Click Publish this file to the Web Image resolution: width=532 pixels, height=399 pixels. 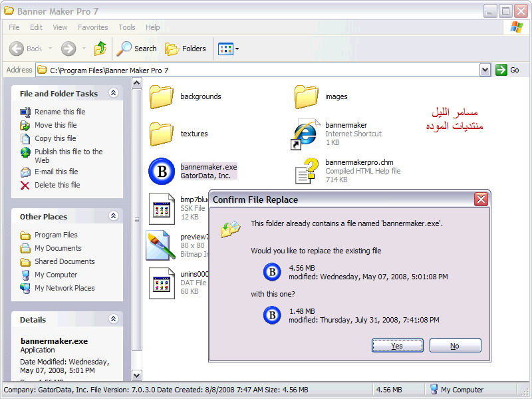(68, 156)
